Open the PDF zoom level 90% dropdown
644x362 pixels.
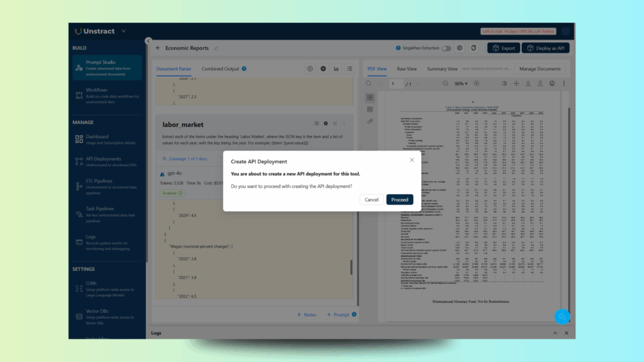click(462, 84)
